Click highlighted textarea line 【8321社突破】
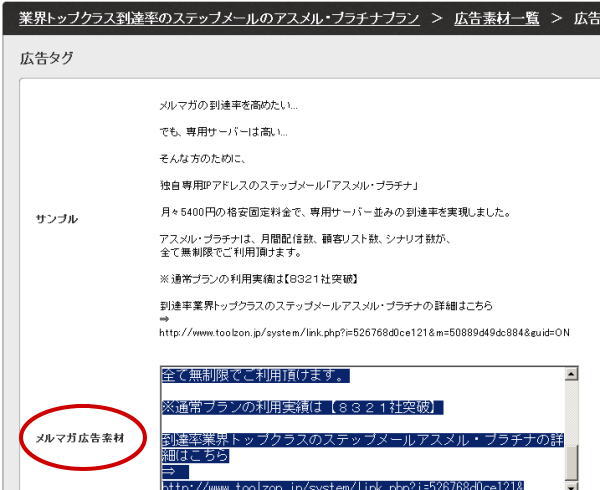600x490 pixels. click(302, 407)
